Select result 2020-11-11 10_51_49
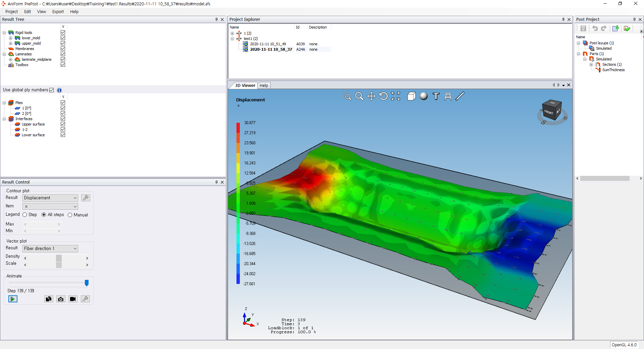This screenshot has height=349, width=644. click(268, 44)
